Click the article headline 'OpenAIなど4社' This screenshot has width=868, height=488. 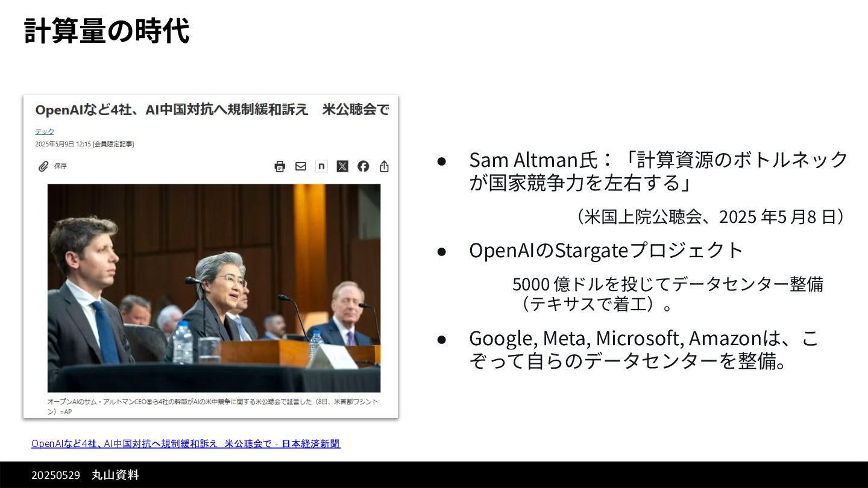point(212,110)
